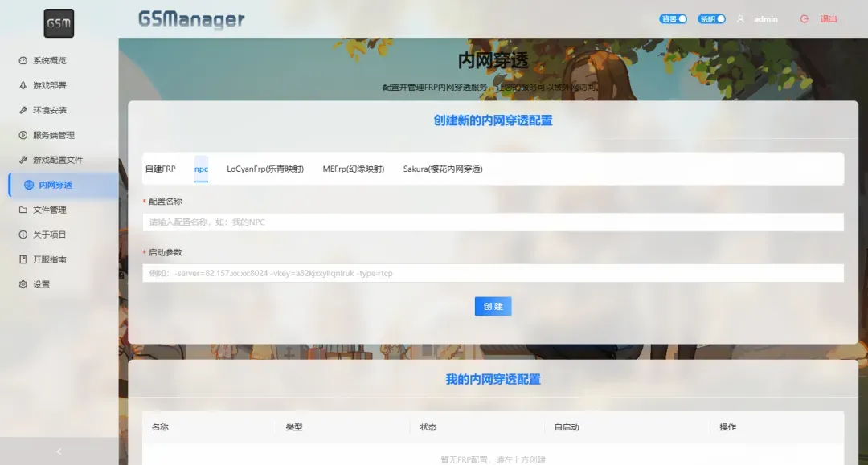868x465 pixels.
Task: Click the 状态 column header
Action: (x=428, y=426)
